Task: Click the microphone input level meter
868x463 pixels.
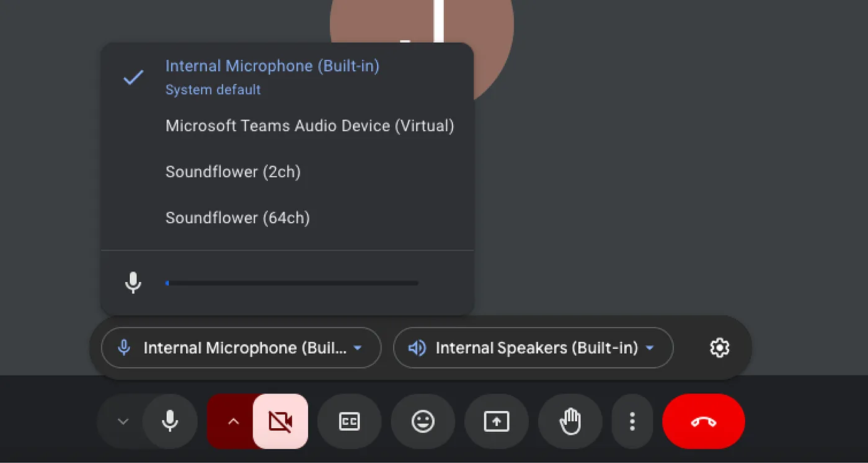Action: coord(291,283)
